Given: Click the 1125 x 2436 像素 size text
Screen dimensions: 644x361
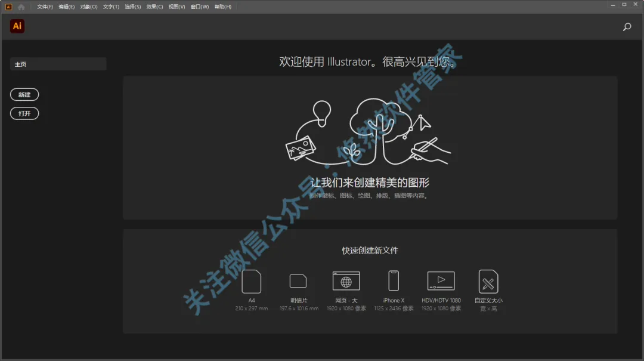Looking at the screenshot, I should pyautogui.click(x=394, y=308).
